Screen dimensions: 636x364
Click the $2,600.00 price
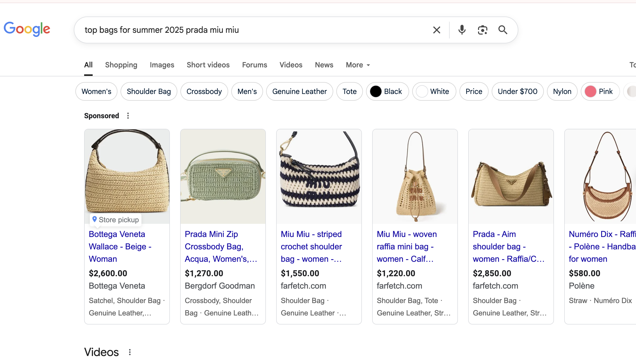108,273
